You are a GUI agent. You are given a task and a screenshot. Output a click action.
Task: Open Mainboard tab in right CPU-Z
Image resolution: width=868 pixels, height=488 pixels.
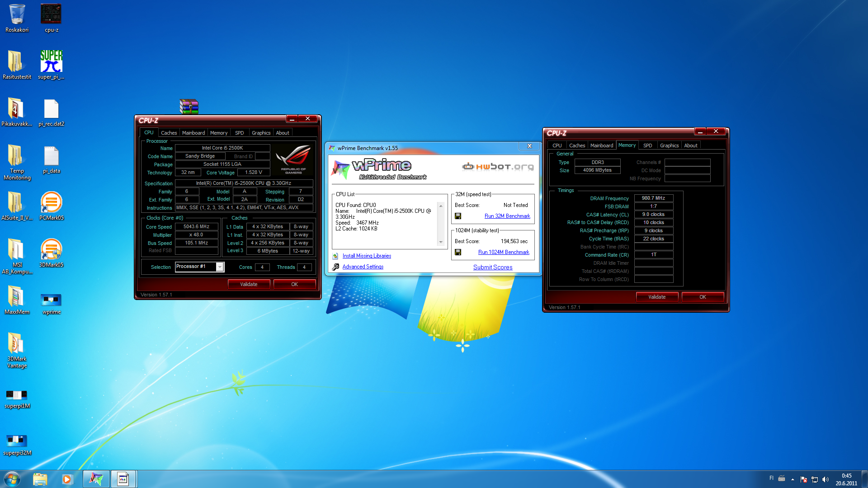[602, 145]
